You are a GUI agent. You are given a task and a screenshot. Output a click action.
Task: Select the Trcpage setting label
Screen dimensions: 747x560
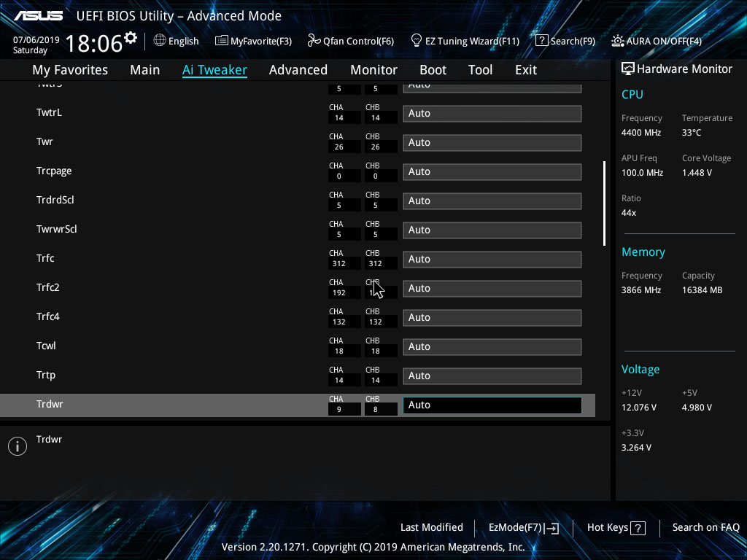point(54,171)
